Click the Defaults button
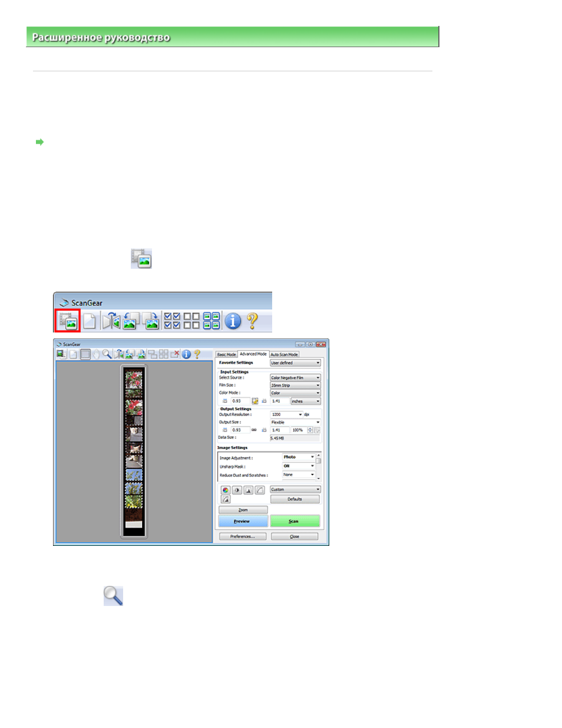This screenshot has height=728, width=562. (x=295, y=499)
